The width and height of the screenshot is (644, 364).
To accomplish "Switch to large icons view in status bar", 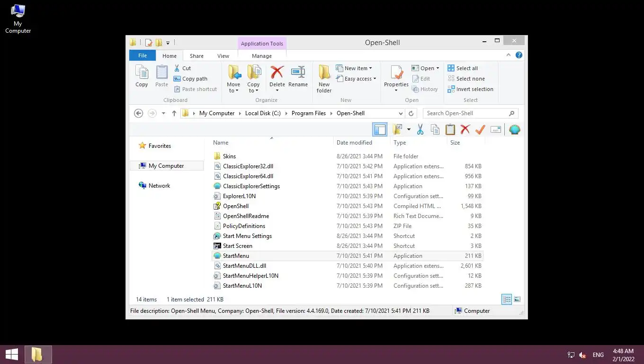I will pyautogui.click(x=517, y=300).
